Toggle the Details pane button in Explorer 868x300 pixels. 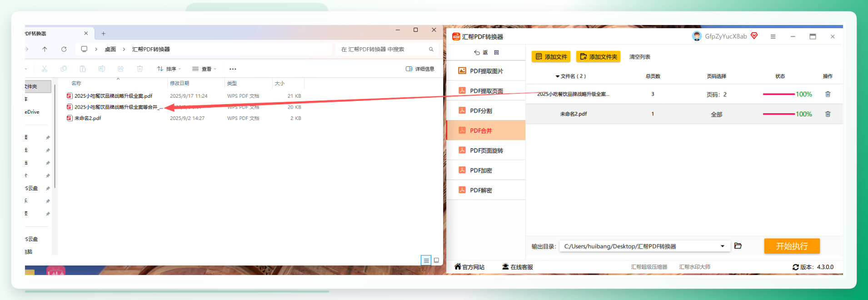(x=420, y=69)
